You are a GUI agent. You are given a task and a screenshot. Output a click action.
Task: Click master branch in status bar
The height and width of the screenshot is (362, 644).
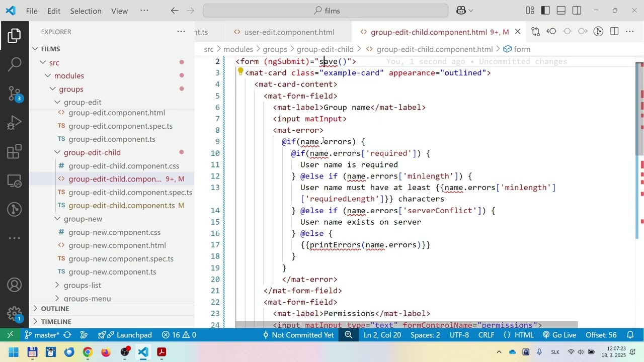tap(42, 335)
